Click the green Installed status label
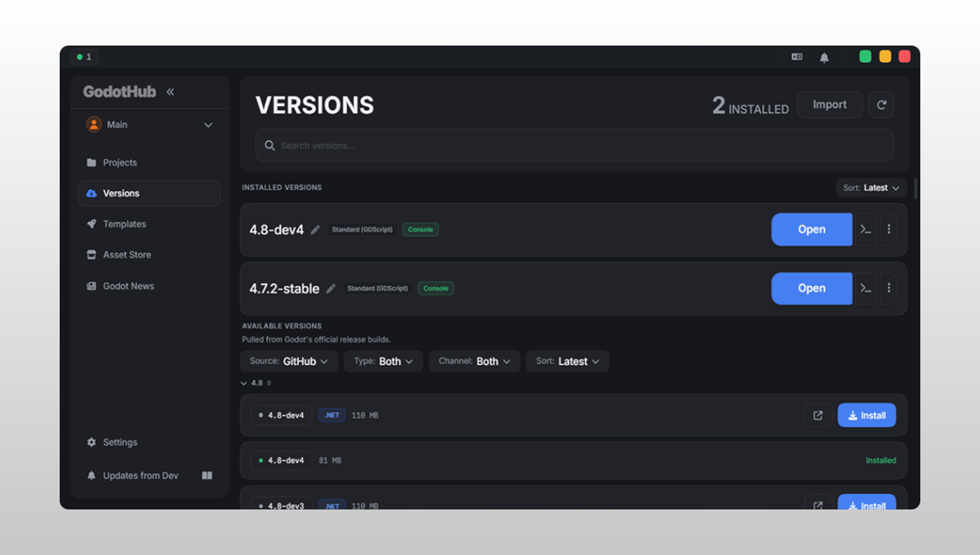The image size is (980, 555). click(x=881, y=461)
